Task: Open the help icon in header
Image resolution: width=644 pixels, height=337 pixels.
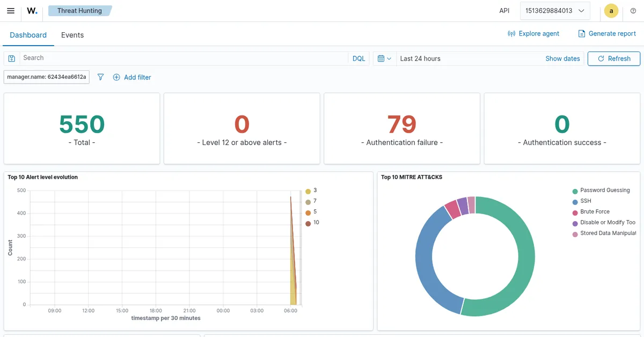Action: pyautogui.click(x=633, y=11)
